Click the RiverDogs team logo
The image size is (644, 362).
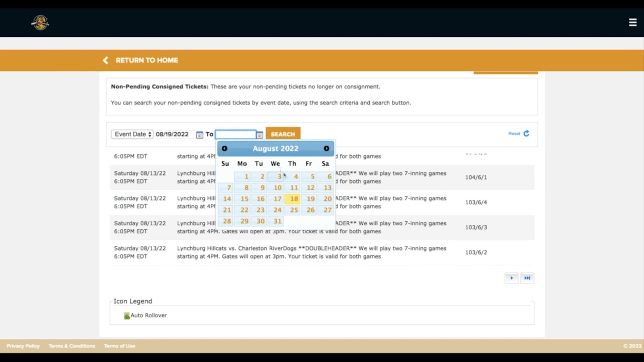point(40,22)
